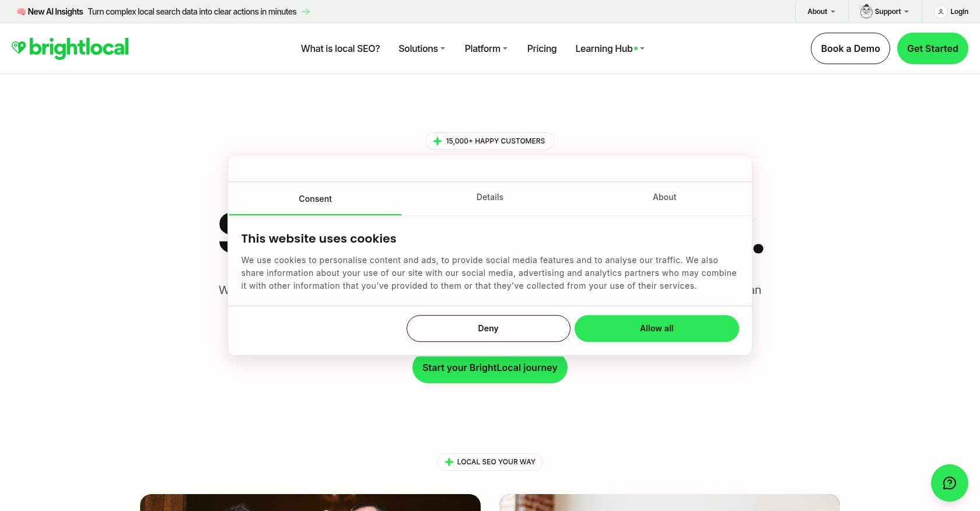Click the LOCAL SEO YOUR WAY badge
This screenshot has height=511, width=980.
pyautogui.click(x=489, y=462)
